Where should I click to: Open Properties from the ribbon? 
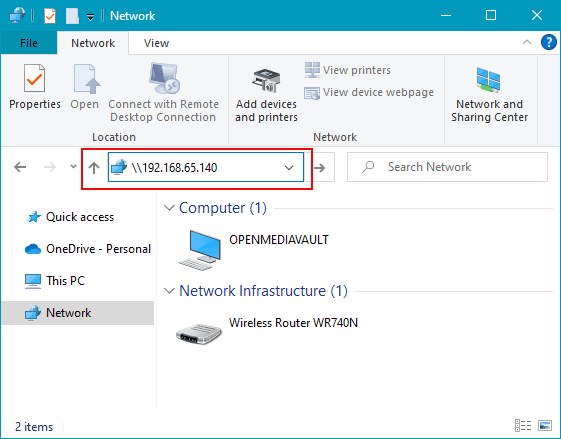pos(35,87)
